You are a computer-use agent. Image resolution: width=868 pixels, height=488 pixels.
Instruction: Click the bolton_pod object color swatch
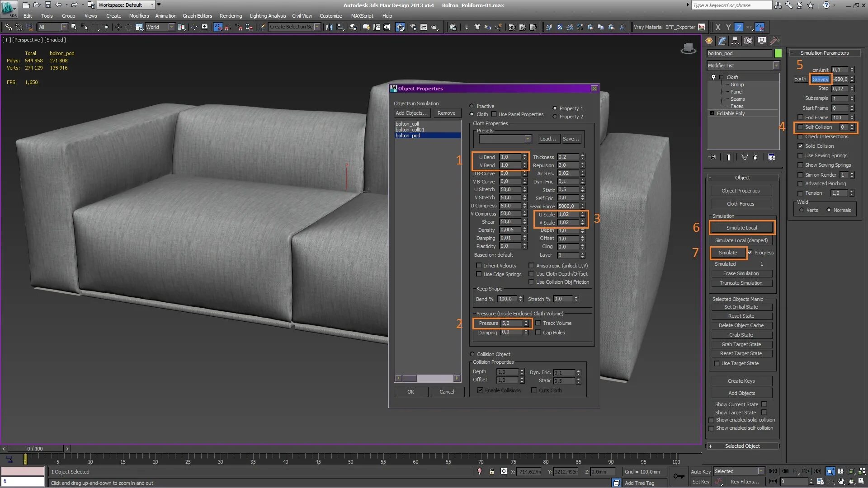778,53
